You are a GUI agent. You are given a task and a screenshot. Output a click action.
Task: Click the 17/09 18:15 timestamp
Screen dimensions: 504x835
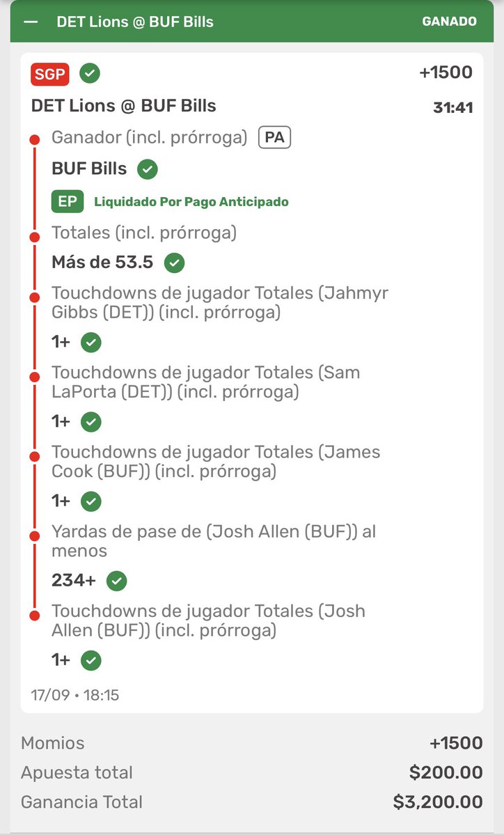coord(75,695)
